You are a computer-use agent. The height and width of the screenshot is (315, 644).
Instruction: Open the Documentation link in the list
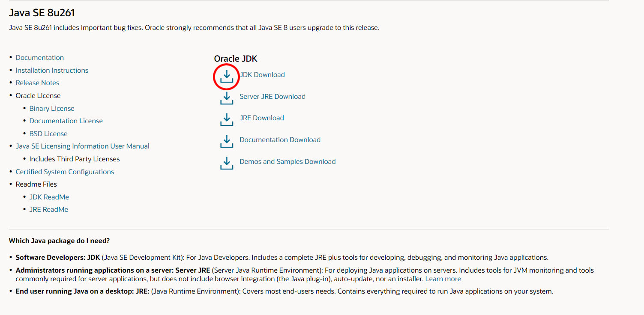40,57
